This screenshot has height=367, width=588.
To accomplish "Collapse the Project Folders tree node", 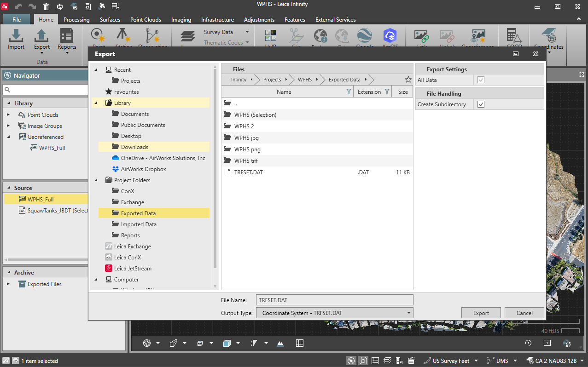I will pos(96,180).
